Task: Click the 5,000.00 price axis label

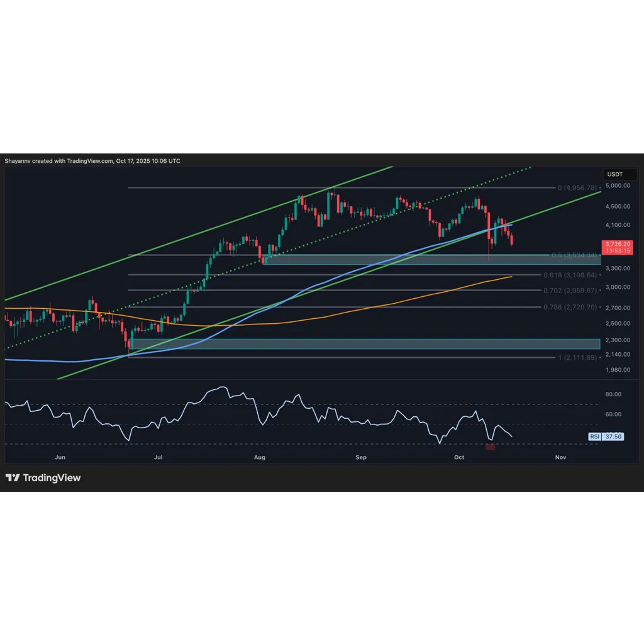Action: [x=618, y=186]
